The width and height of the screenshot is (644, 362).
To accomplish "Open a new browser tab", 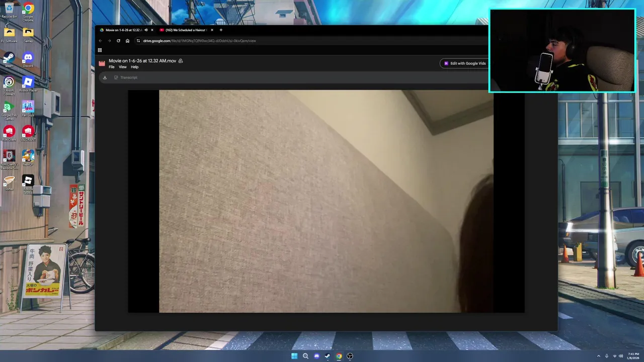I will point(220,30).
